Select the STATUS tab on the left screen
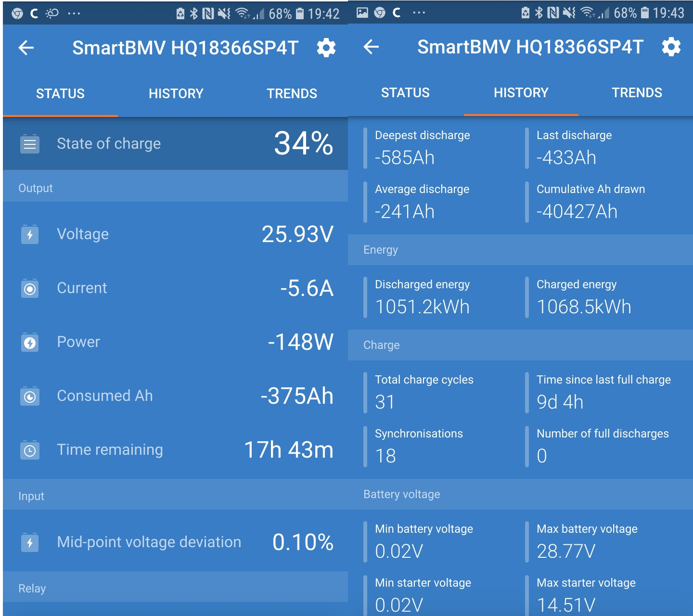The width and height of the screenshot is (693, 616). [x=60, y=93]
